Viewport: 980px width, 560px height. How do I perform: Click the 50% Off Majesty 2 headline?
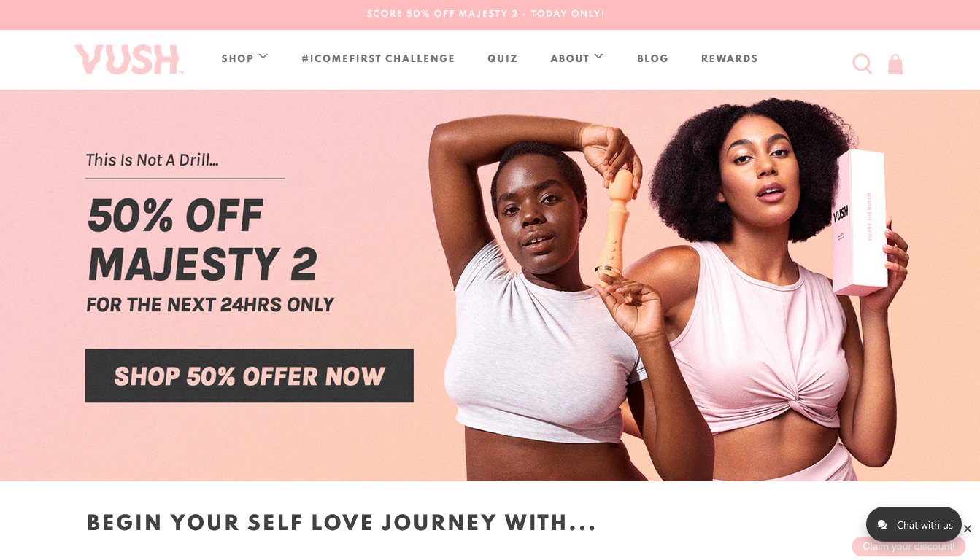[203, 240]
